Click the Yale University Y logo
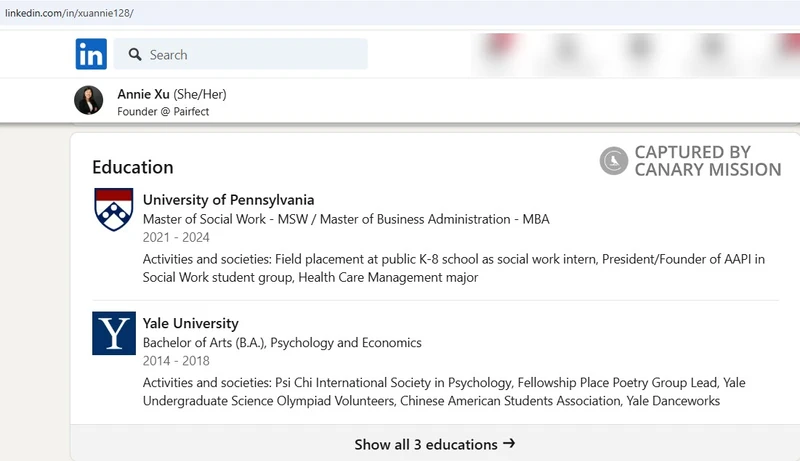The height and width of the screenshot is (461, 800). [x=114, y=333]
